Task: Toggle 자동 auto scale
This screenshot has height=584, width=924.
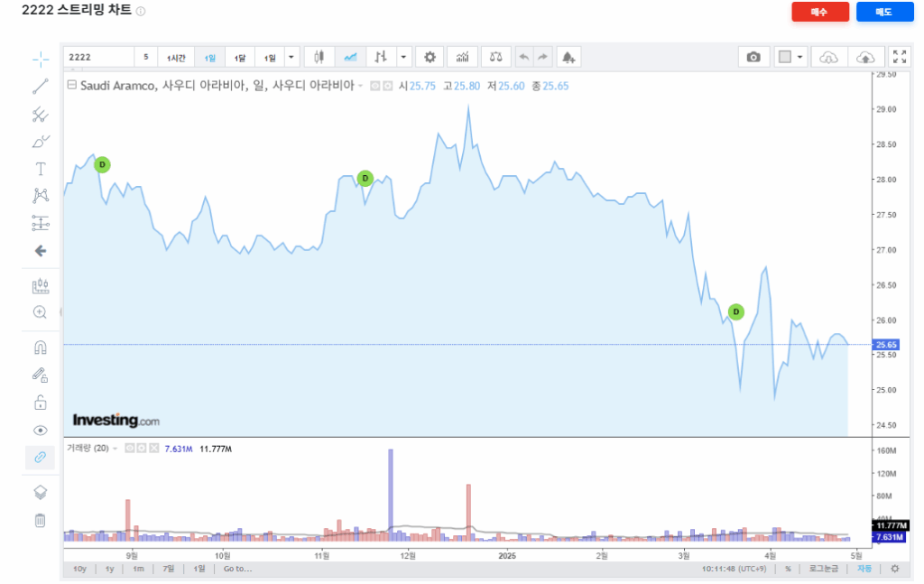Action: click(x=864, y=569)
